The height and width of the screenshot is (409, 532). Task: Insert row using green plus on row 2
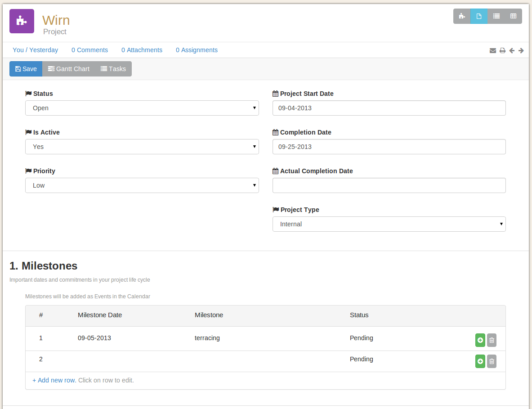point(480,361)
